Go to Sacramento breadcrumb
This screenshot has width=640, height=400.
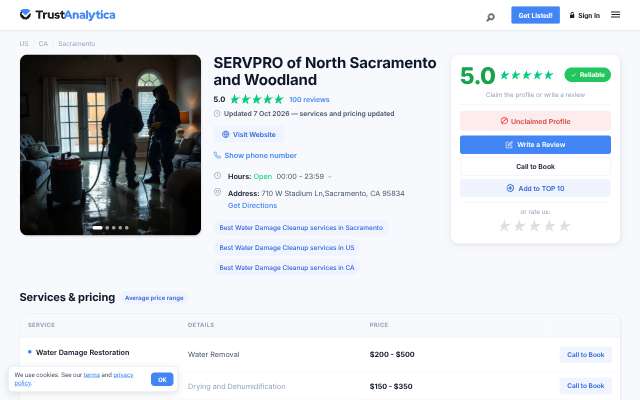click(x=76, y=43)
